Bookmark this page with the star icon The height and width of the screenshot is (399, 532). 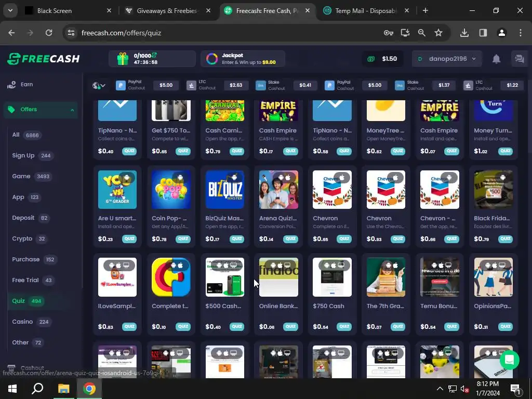click(x=438, y=33)
